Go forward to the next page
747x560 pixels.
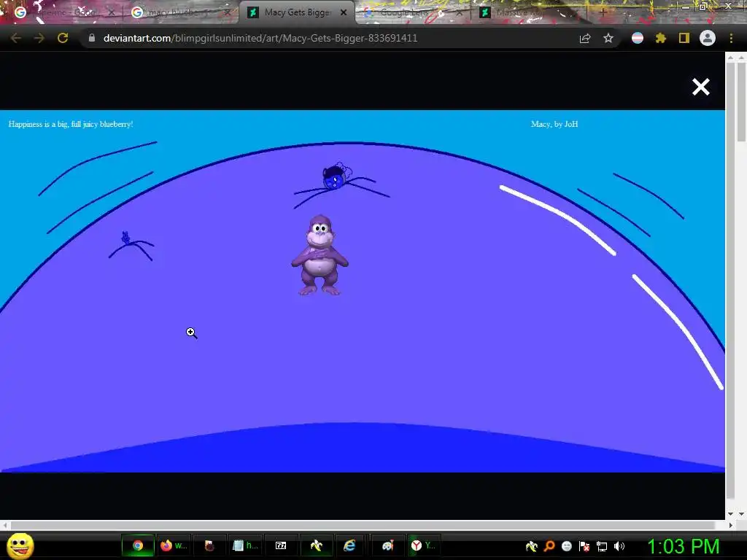[x=39, y=38]
